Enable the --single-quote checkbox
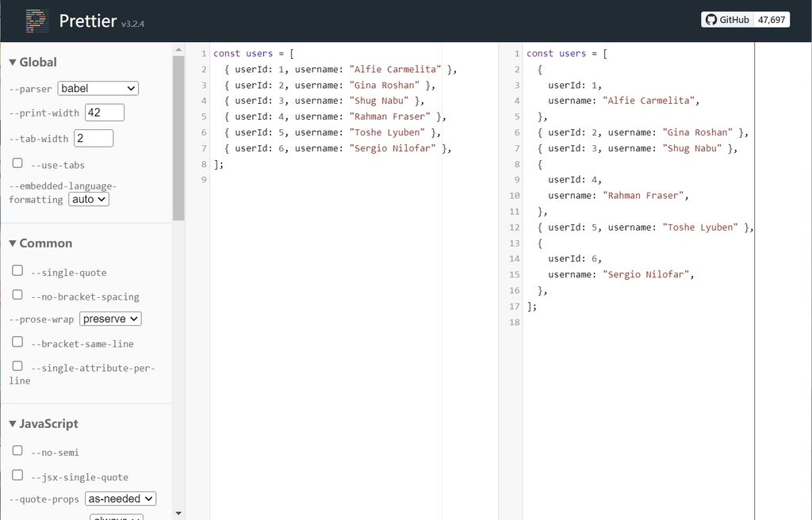Viewport: 812px width, 520px height. point(17,270)
